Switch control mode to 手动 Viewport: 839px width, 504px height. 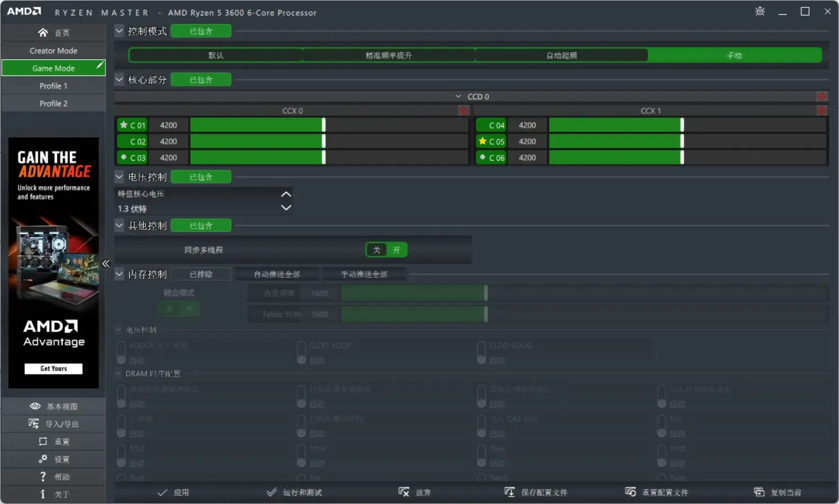[734, 55]
